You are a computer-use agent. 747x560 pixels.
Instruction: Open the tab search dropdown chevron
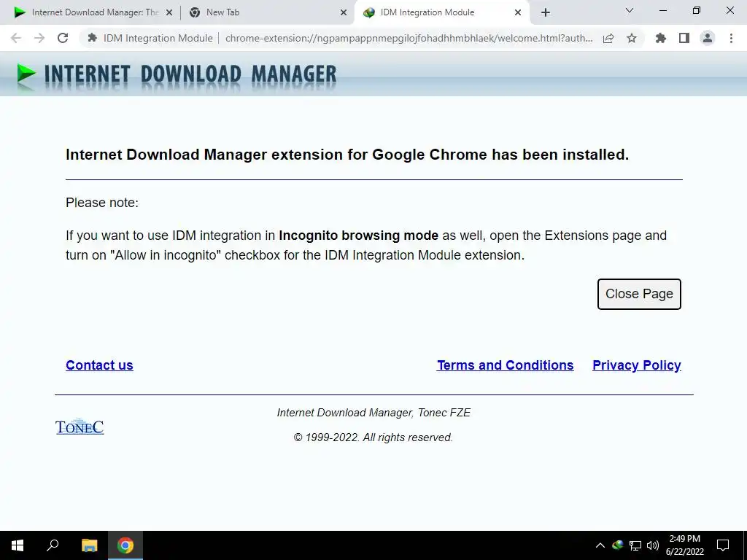point(630,10)
